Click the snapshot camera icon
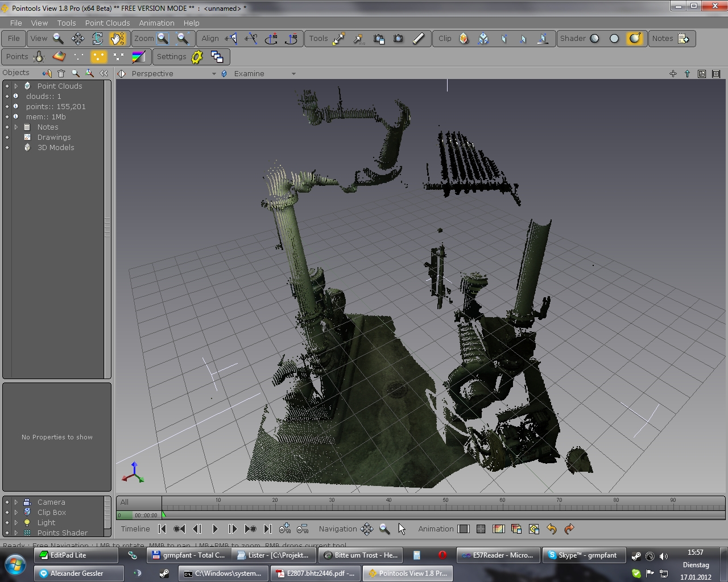Screen dimensions: 728x582 [x=398, y=39]
